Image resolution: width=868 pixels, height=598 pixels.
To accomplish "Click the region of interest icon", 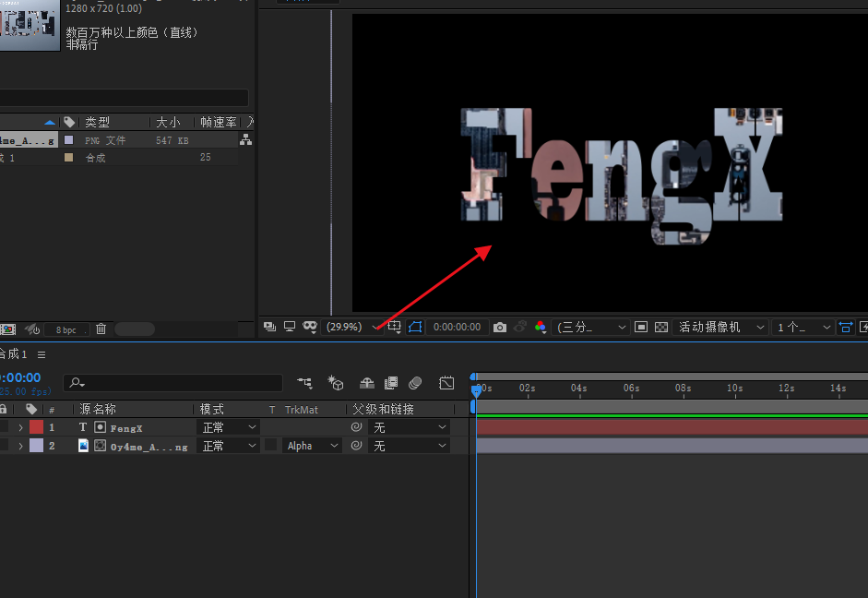I will coord(641,327).
